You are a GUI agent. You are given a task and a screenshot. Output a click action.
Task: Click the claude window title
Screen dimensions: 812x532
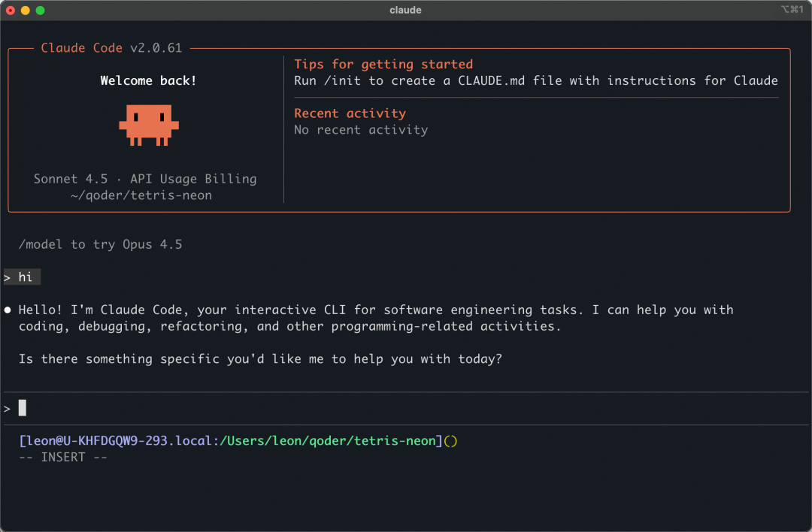[x=405, y=10]
